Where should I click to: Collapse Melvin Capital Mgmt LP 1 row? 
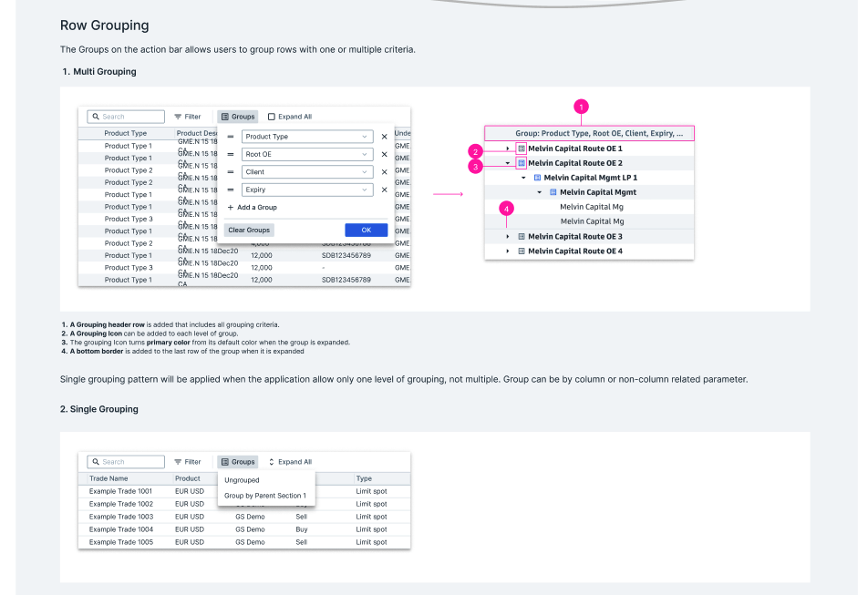point(523,178)
